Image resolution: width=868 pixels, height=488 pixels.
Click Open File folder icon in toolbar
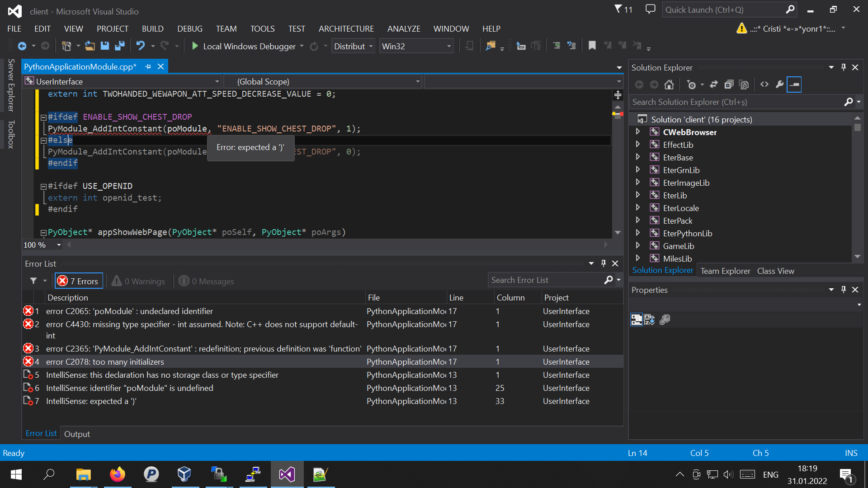coord(90,46)
